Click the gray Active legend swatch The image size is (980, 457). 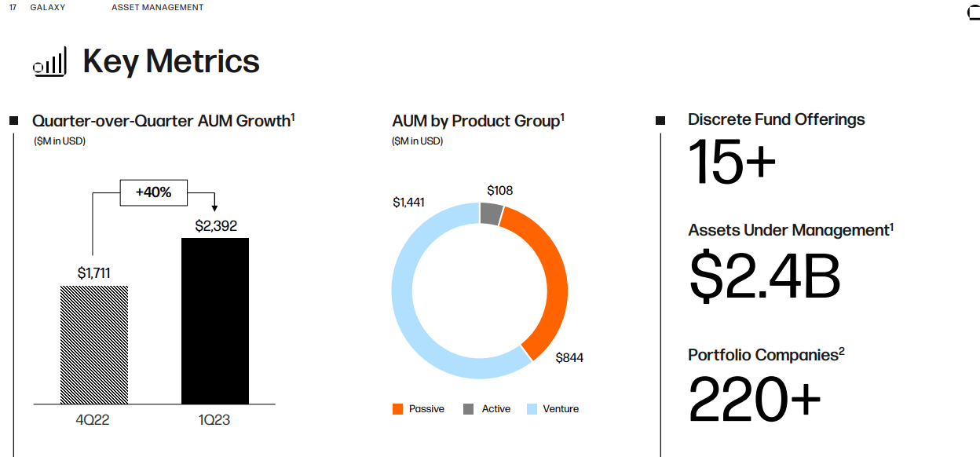(469, 409)
